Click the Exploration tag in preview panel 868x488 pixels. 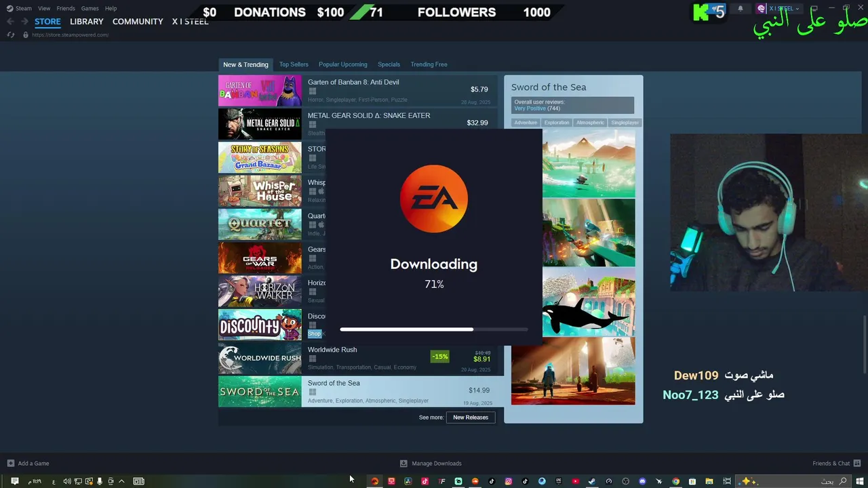[x=557, y=123]
